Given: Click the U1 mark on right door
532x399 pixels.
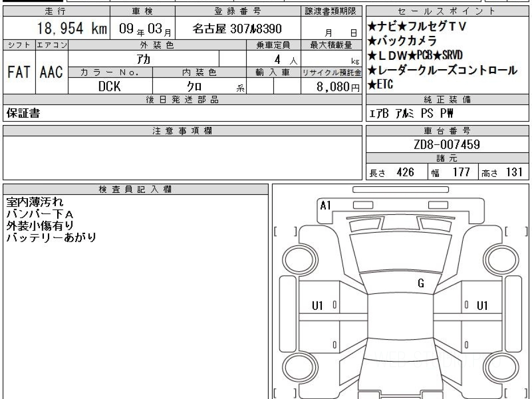Looking at the screenshot, I should tap(482, 305).
